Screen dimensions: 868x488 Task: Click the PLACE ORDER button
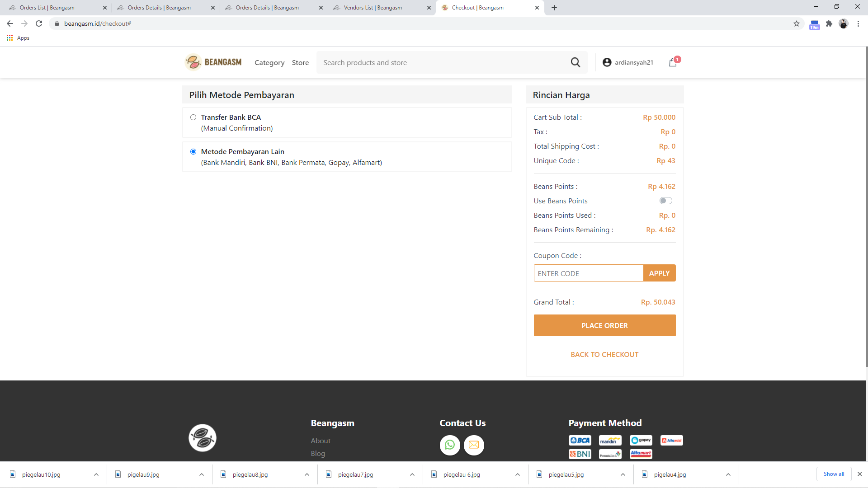point(604,325)
